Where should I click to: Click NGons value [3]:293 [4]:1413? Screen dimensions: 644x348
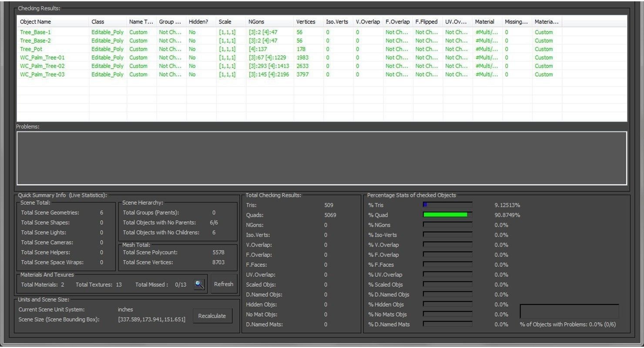(x=269, y=66)
